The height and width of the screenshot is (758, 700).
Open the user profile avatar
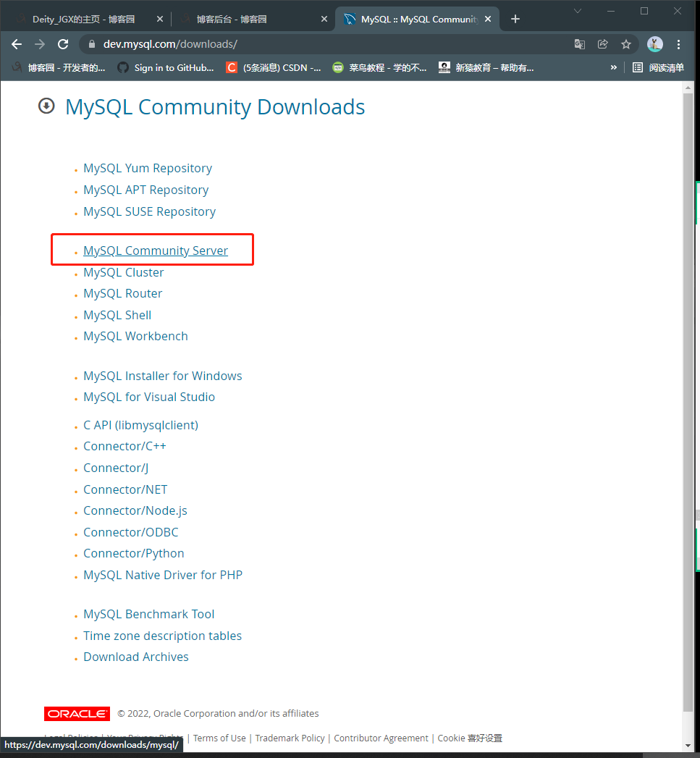(655, 44)
